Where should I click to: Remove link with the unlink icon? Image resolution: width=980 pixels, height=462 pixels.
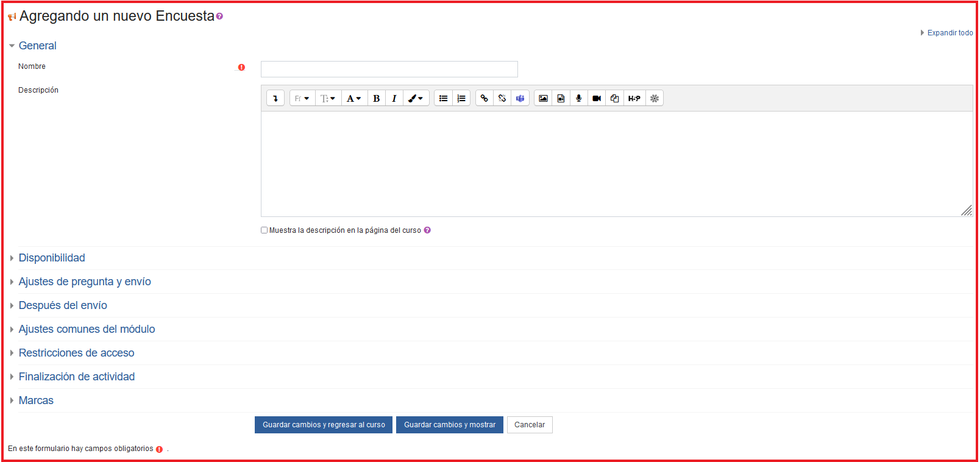[x=502, y=98]
